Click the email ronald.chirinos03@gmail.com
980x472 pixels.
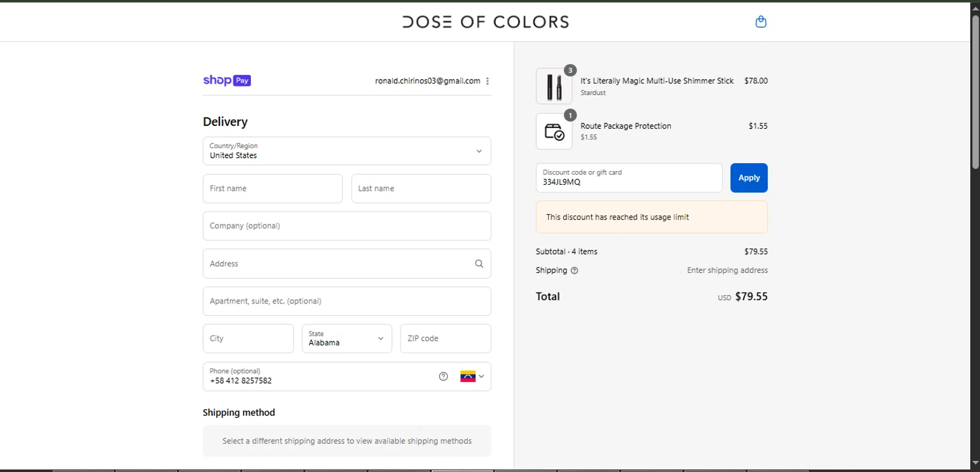[x=427, y=81]
